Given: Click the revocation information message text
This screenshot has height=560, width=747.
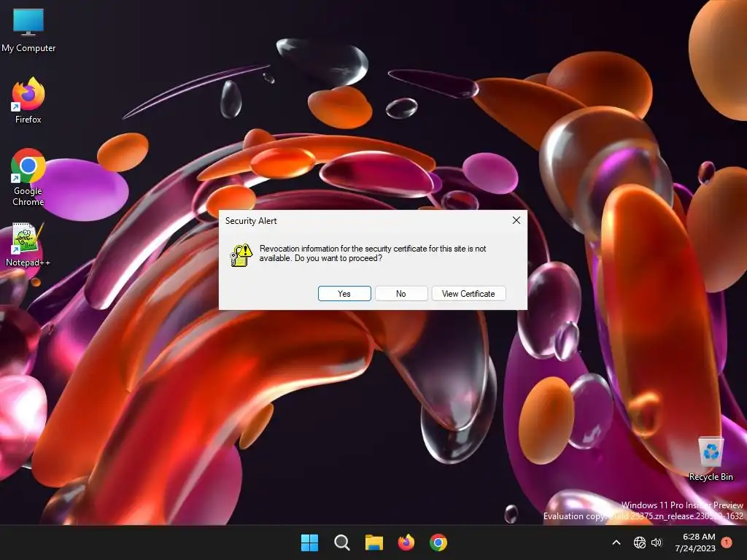Looking at the screenshot, I should click(x=373, y=253).
